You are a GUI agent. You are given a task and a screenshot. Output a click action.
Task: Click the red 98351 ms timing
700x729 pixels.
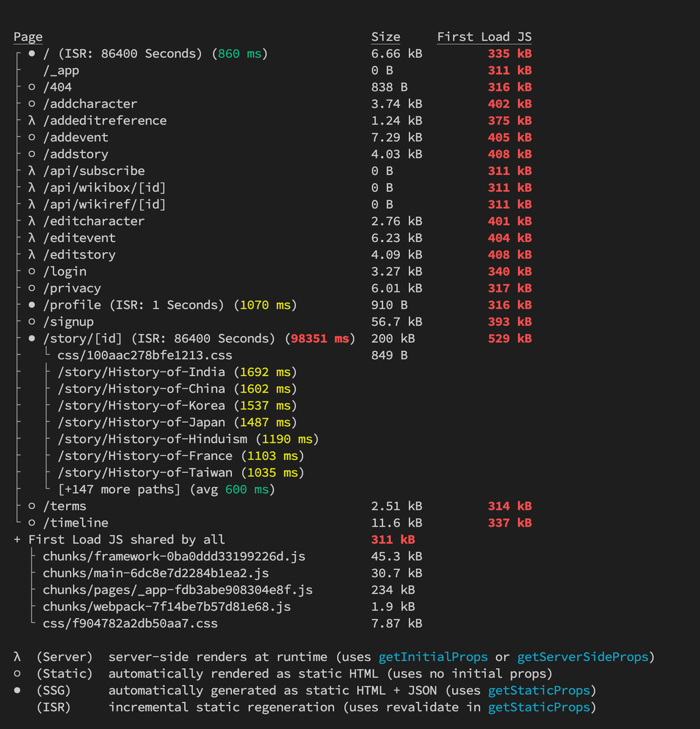tap(320, 338)
